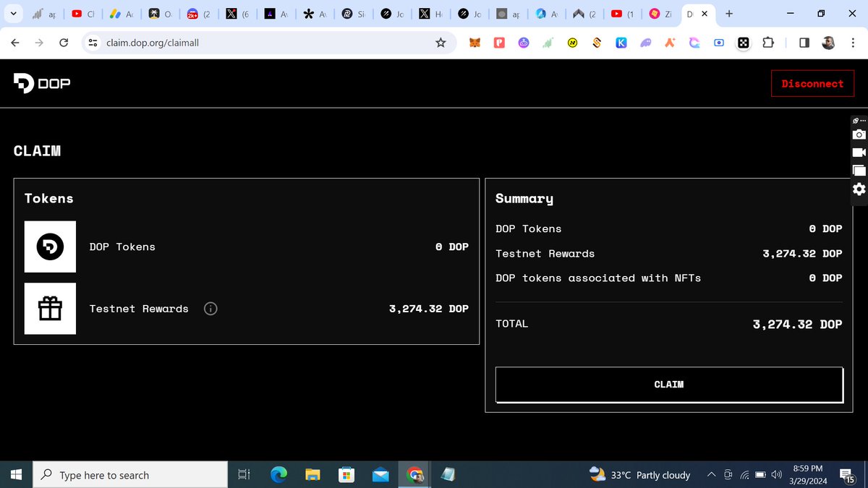
Task: Open the black dice-pattern extension icon
Action: point(743,43)
